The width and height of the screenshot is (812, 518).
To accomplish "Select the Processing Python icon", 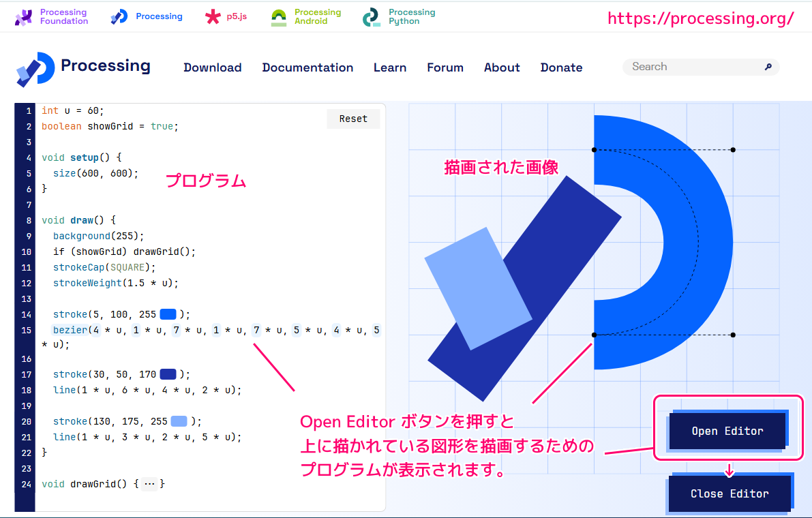I will pyautogui.click(x=372, y=15).
